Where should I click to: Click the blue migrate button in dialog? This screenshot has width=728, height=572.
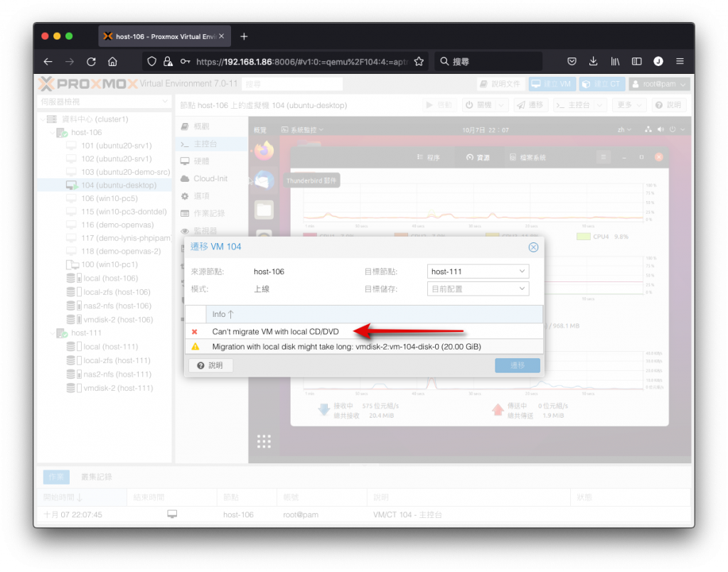pos(518,365)
